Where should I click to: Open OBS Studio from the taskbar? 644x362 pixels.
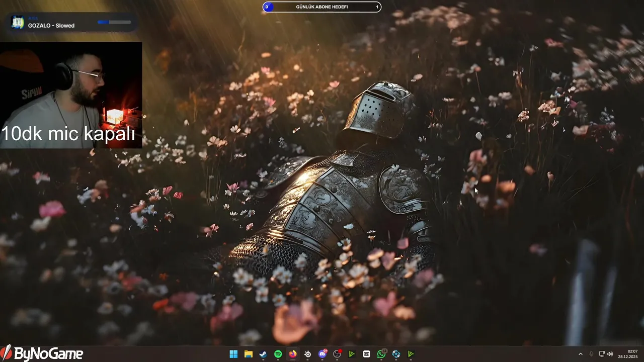[x=337, y=354]
